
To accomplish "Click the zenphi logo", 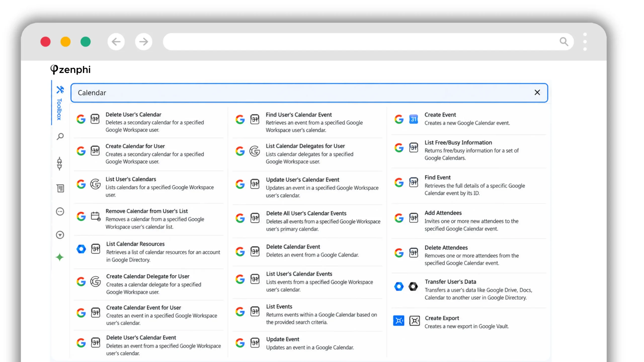I will pos(70,69).
